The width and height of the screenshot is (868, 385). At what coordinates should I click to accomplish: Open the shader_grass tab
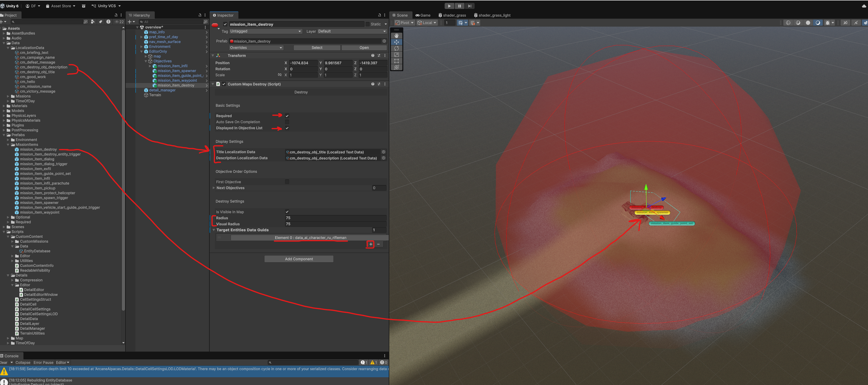[x=452, y=15]
